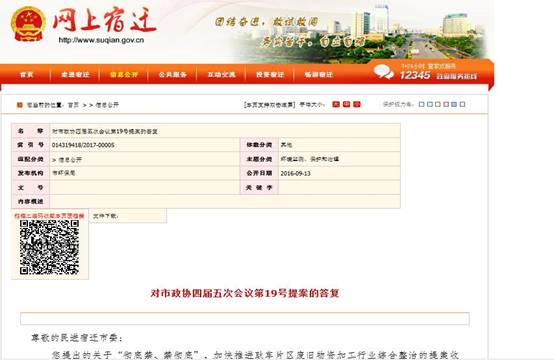Go to 信息公开 in the breadcrumb
Image resolution: width=554 pixels, height=360 pixels.
pos(107,105)
